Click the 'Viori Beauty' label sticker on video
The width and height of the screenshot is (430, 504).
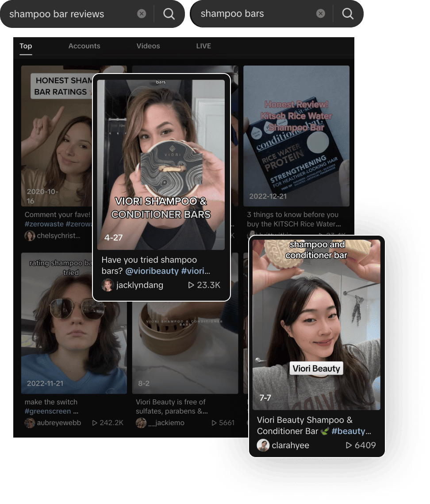[x=316, y=368]
